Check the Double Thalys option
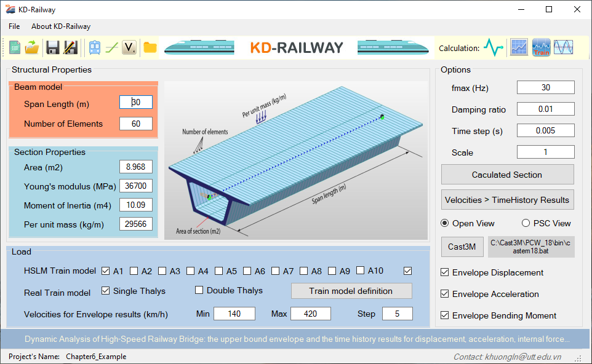592x364 pixels. pos(199,290)
